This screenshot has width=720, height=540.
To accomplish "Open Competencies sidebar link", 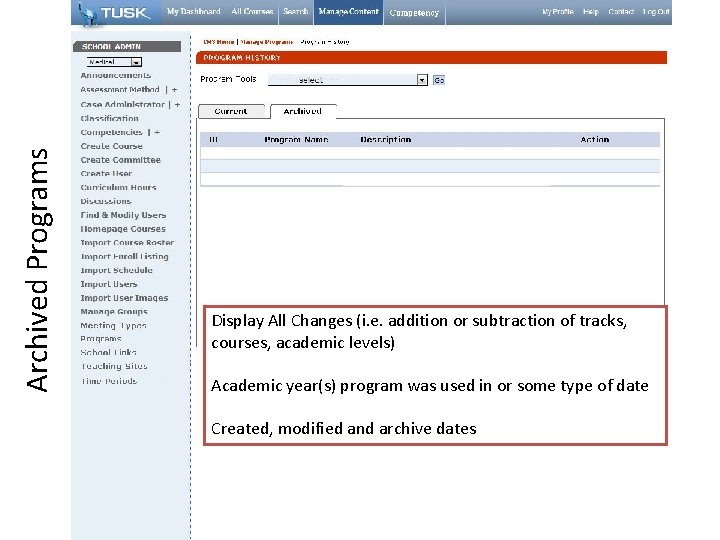I will coord(112,132).
